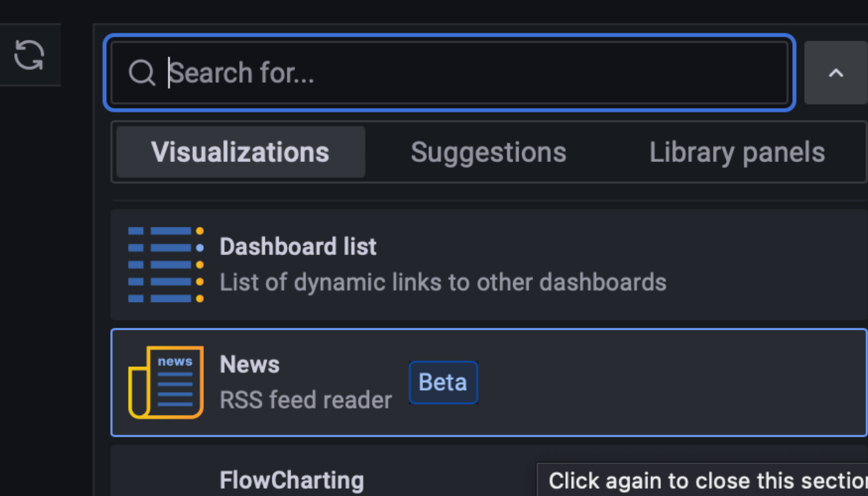Focus the "Search for..." input field

coord(449,73)
